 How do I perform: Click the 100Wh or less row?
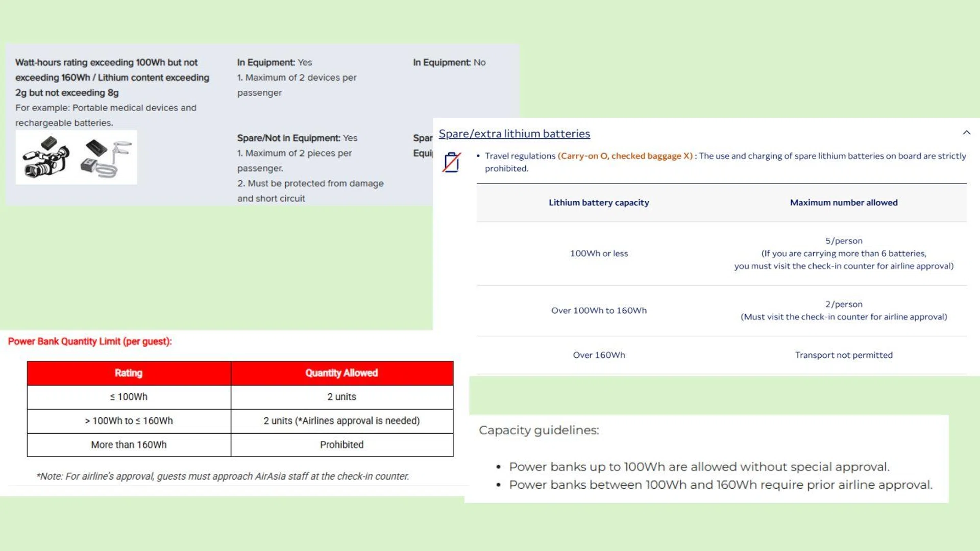coord(599,254)
